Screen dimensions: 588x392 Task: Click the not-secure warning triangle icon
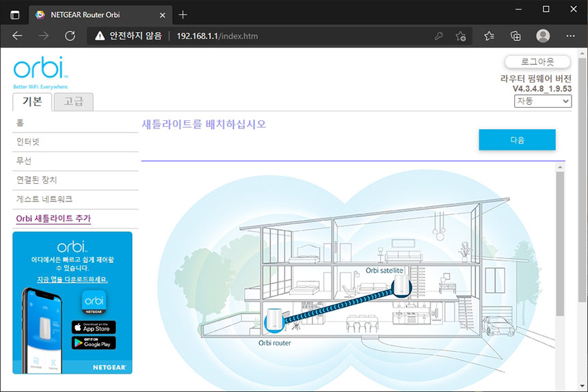(x=100, y=36)
